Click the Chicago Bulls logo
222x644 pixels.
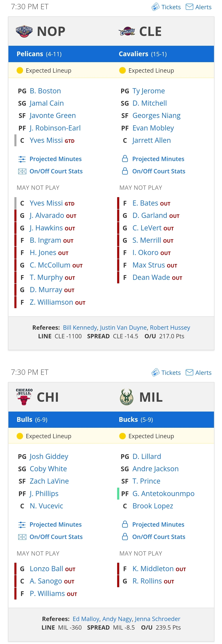click(x=24, y=397)
